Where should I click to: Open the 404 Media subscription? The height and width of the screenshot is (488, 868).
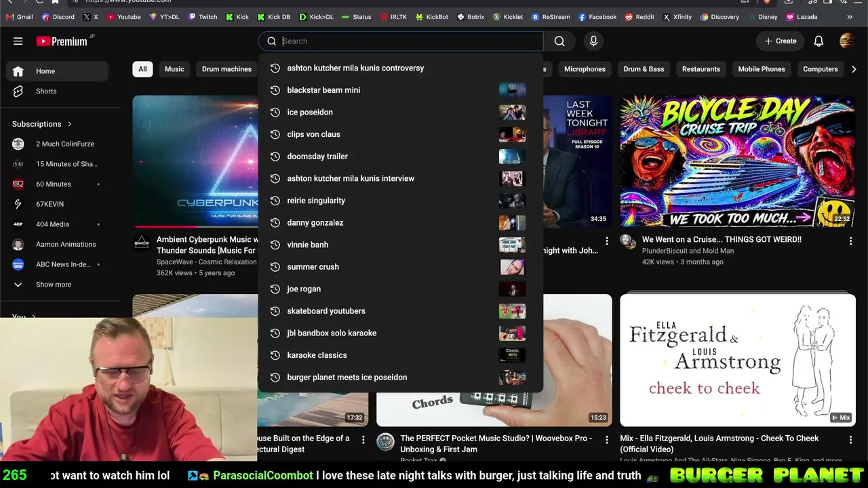pos(58,224)
